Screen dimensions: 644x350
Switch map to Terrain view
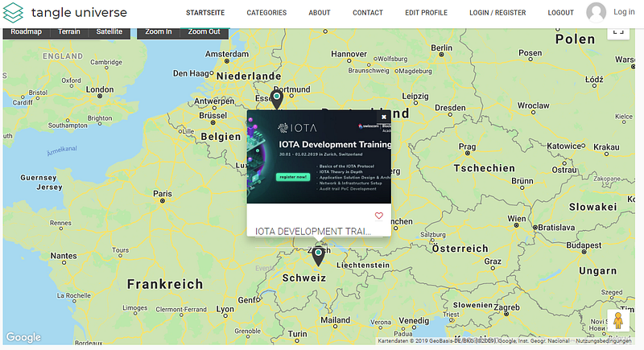[69, 32]
